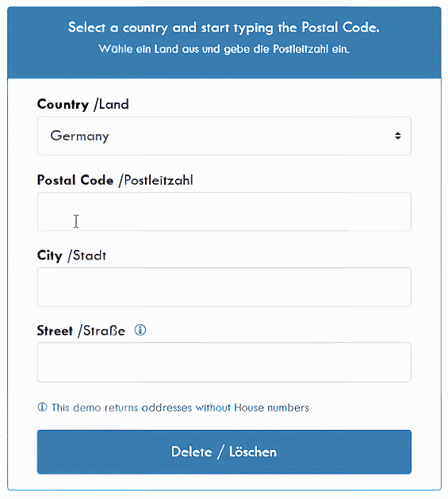Click the "/Straße" German label text
The width and height of the screenshot is (448, 499).
tap(101, 331)
